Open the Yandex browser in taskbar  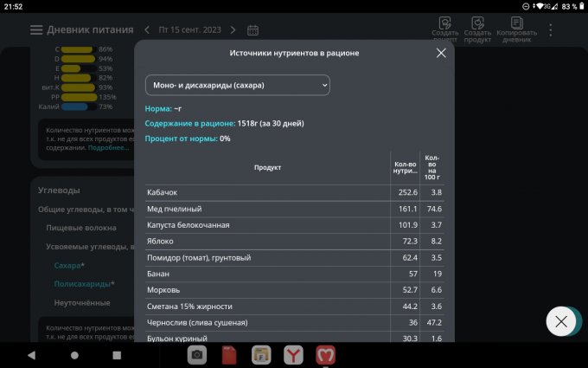(293, 354)
